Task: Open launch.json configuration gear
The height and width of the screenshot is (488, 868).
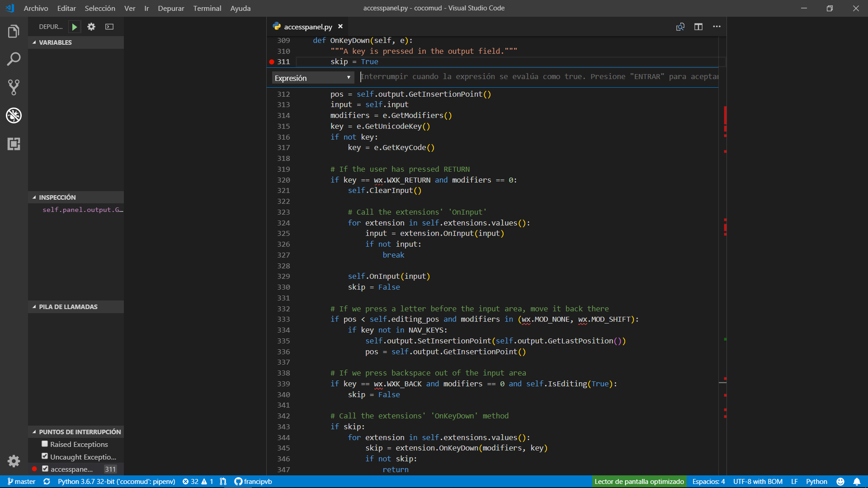Action: coord(91,27)
